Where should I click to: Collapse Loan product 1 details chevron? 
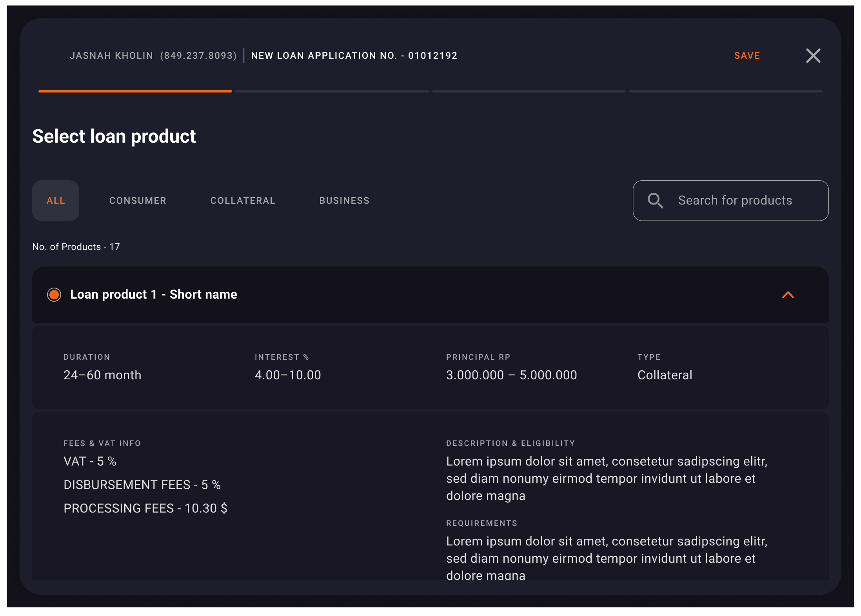pos(788,295)
